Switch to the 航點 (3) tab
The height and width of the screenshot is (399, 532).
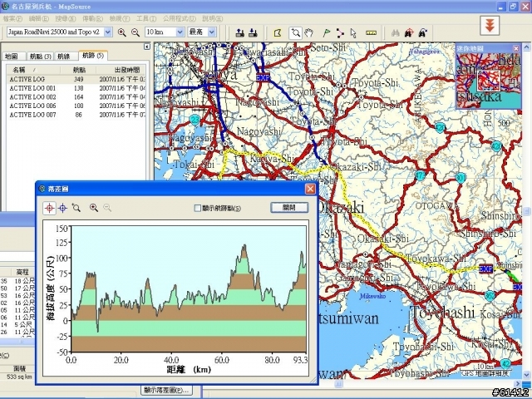[41, 57]
